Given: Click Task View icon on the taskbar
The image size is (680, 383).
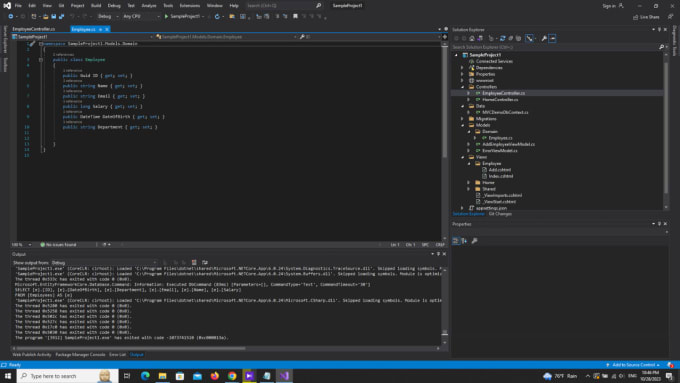Looking at the screenshot, I should coord(127,376).
